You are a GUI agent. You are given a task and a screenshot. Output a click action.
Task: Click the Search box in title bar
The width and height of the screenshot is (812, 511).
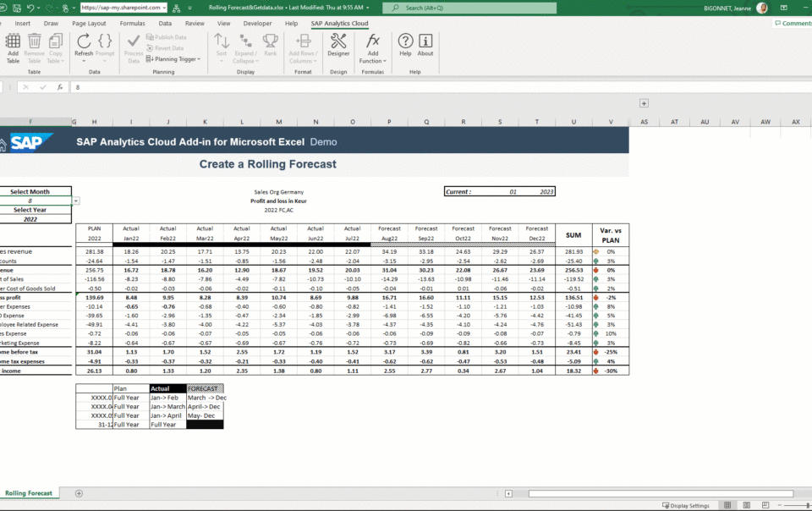coord(469,8)
